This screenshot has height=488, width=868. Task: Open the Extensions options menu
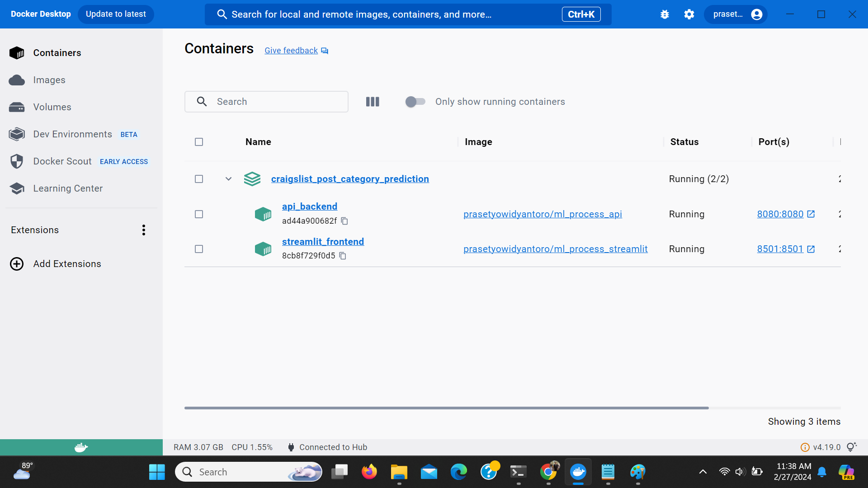tap(143, 230)
